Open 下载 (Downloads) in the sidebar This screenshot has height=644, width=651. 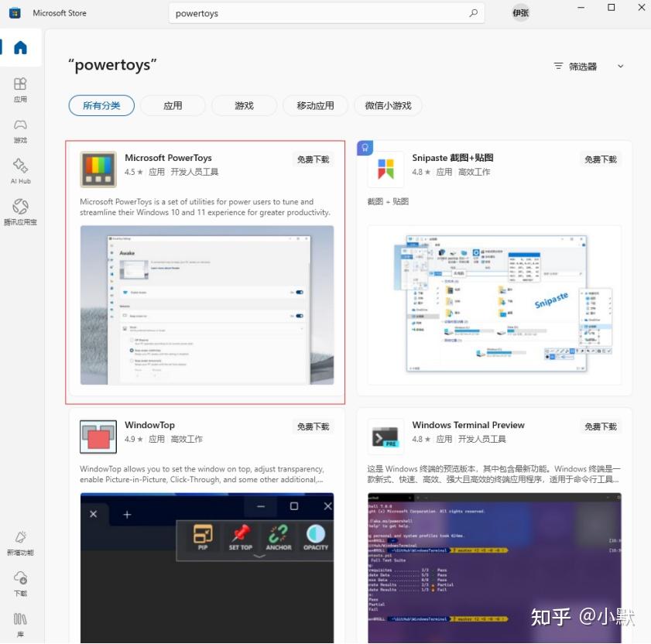[20, 583]
